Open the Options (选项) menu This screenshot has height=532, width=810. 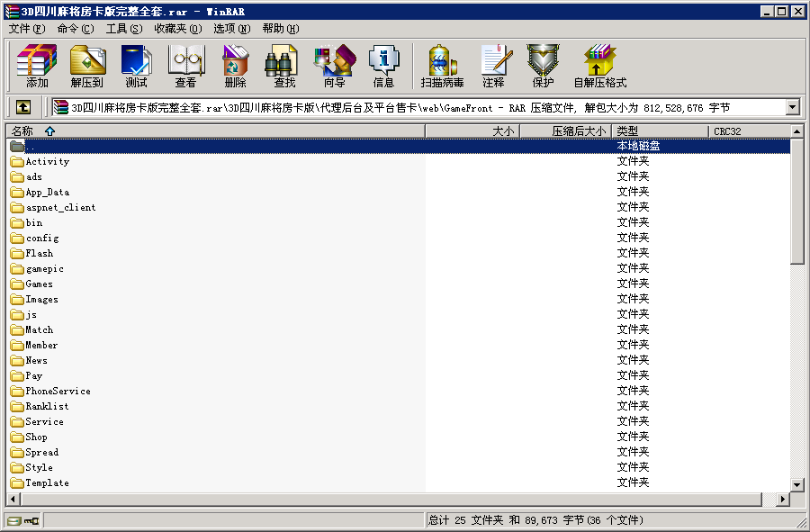231,28
